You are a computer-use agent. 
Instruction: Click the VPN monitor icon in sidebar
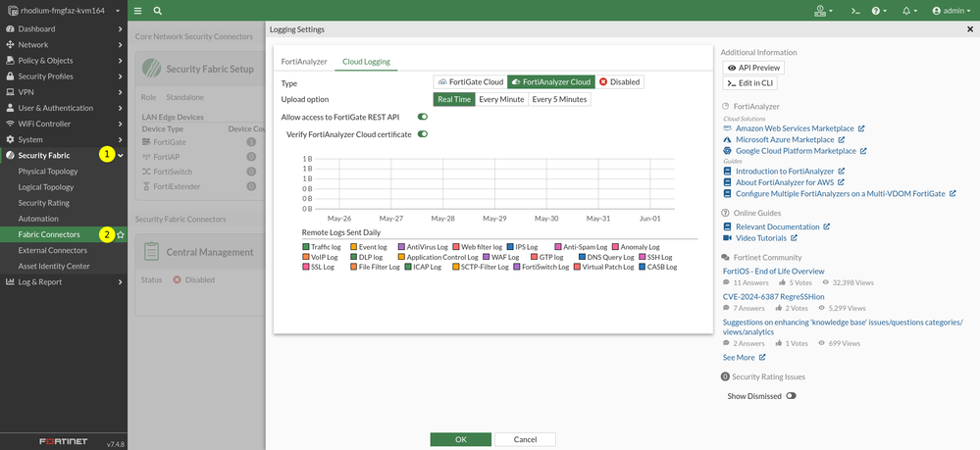[10, 92]
